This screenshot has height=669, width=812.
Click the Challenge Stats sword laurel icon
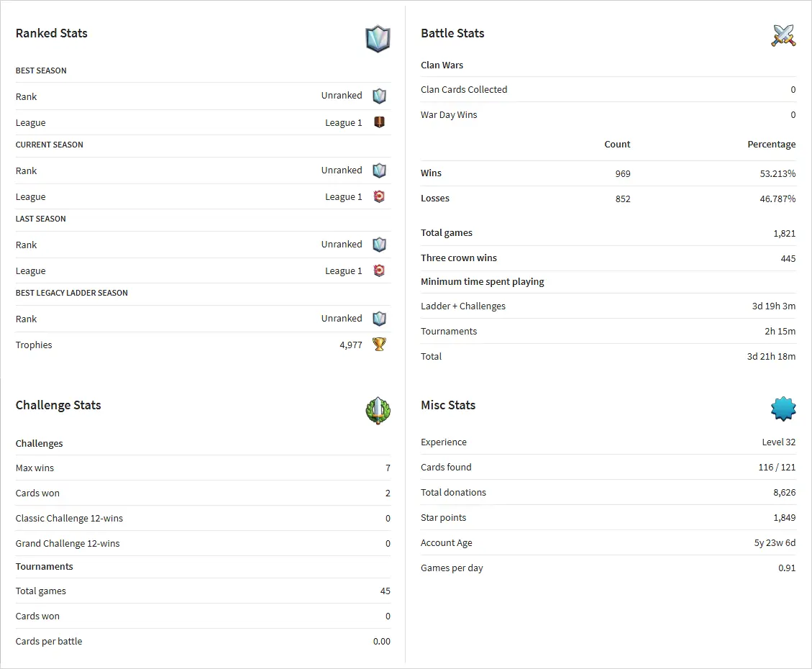tap(378, 411)
